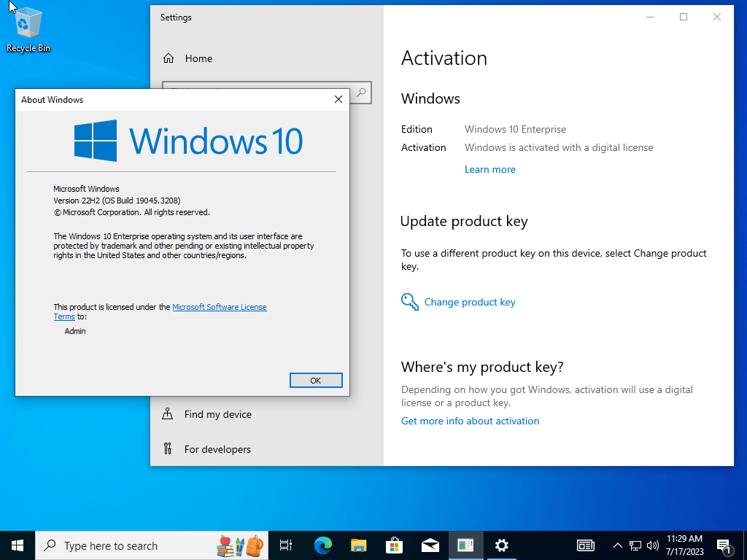747x560 pixels.
Task: Select For developers in sidebar
Action: [x=217, y=449]
